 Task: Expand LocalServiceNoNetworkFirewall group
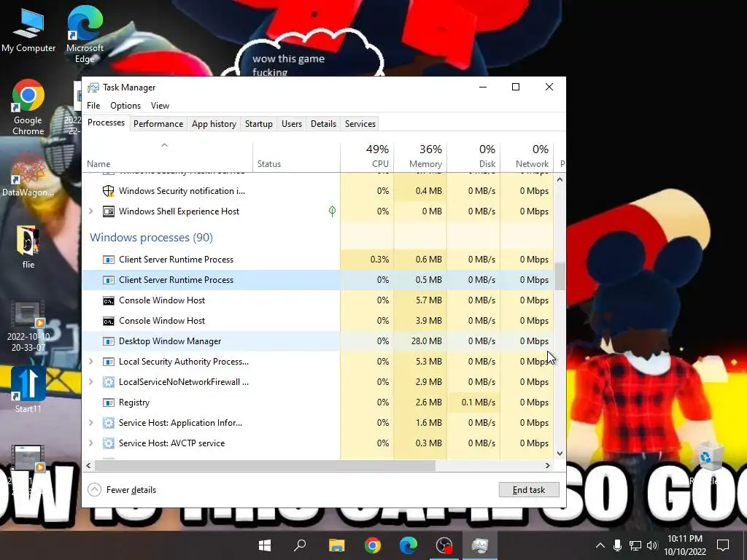[91, 382]
